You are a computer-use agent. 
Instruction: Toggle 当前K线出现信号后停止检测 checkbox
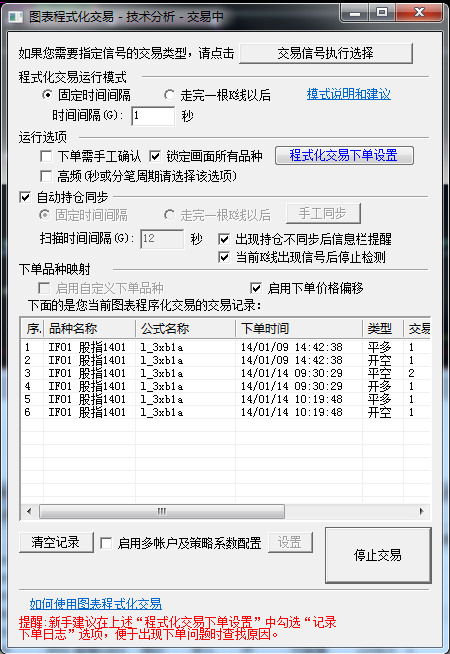pyautogui.click(x=224, y=257)
